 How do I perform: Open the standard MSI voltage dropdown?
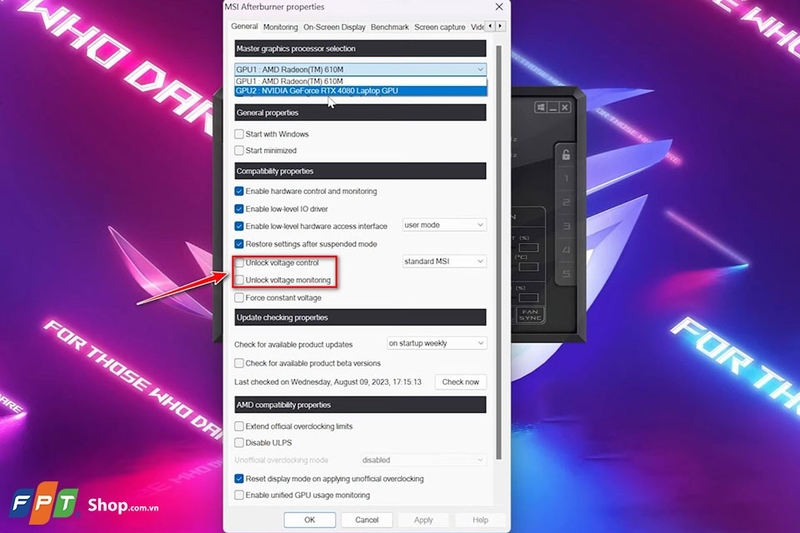[444, 261]
